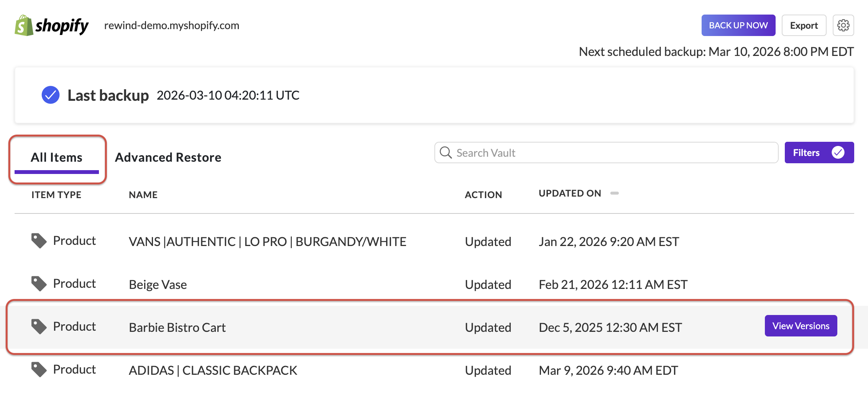Open Export options
This screenshot has width=868, height=397.
pos(804,25)
